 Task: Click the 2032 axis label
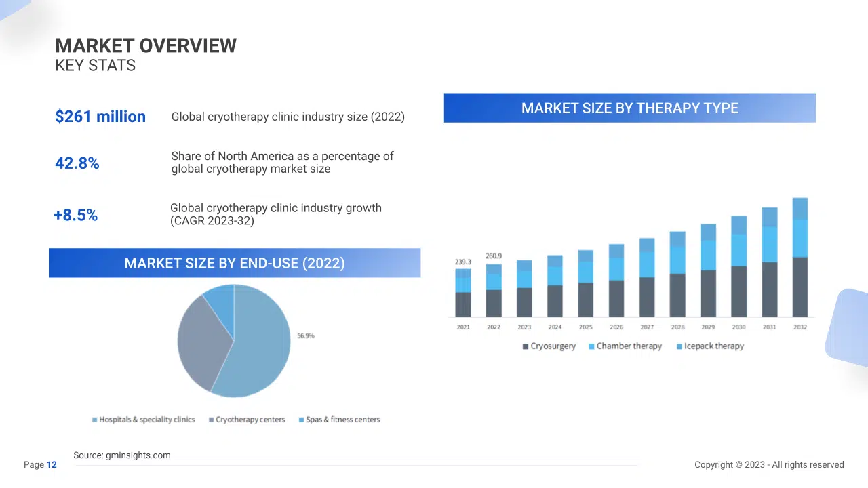pyautogui.click(x=800, y=327)
